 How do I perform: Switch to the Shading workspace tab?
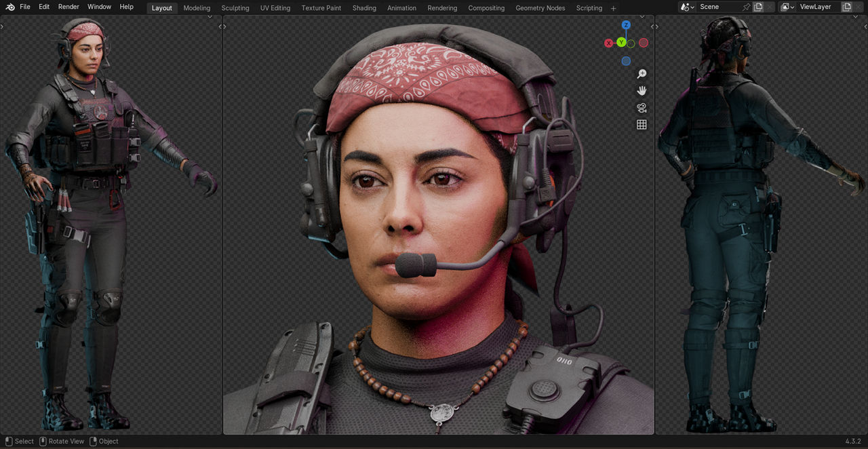point(364,8)
